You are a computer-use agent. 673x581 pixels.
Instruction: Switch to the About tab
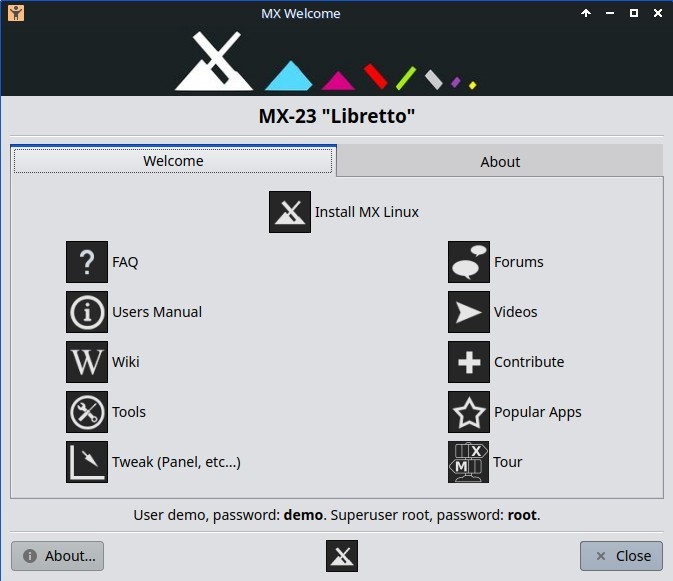point(500,161)
